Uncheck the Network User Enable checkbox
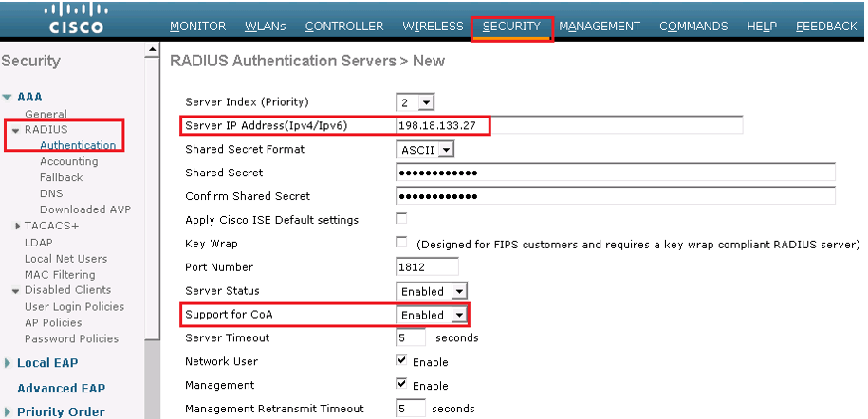 point(401,360)
